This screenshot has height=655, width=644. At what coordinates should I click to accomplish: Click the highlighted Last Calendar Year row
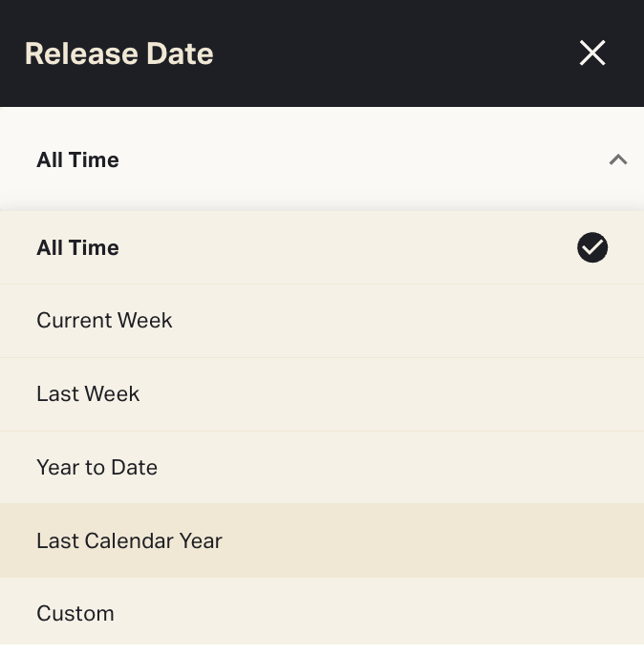tap(321, 540)
